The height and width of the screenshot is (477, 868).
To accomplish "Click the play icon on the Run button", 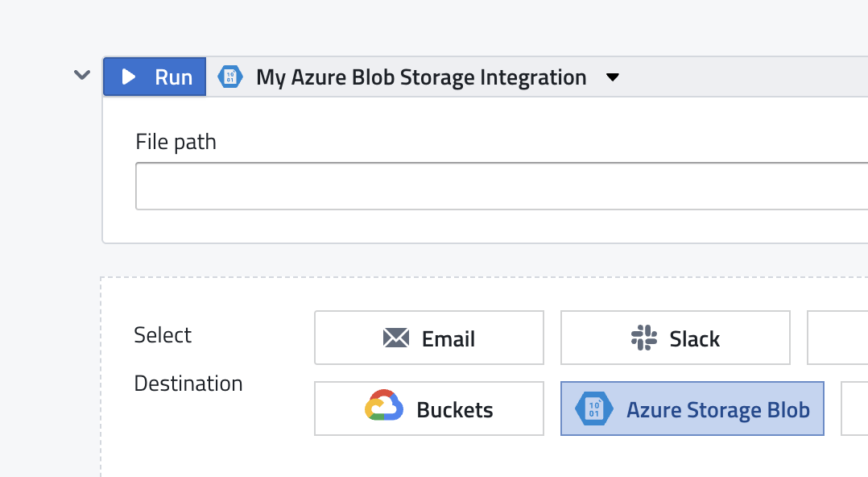I will (130, 77).
